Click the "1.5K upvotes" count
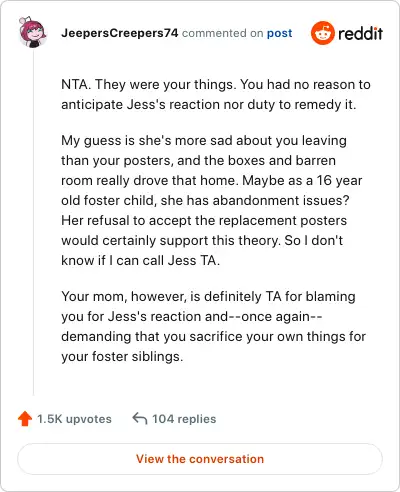 74,419
